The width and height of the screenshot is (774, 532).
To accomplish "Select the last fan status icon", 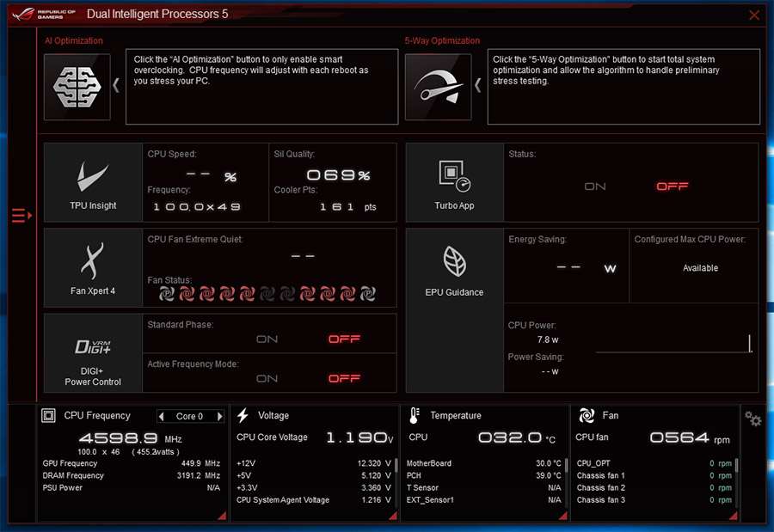I will [x=368, y=294].
